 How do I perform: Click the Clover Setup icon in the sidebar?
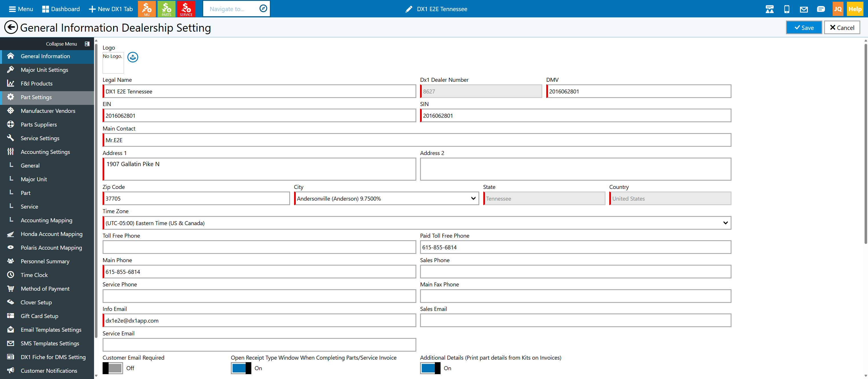tap(11, 302)
